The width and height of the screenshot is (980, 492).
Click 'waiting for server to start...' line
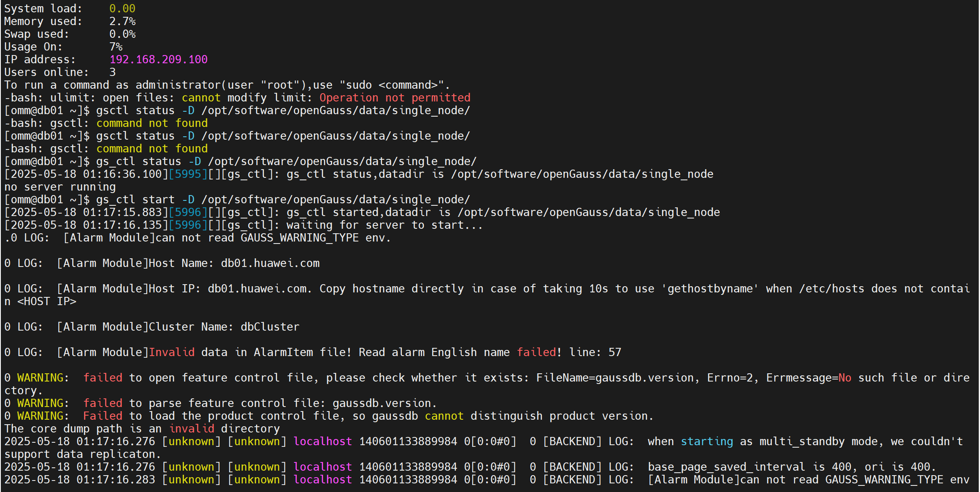[384, 225]
